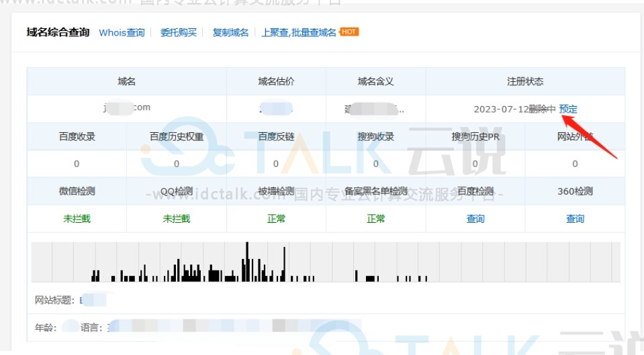Click the 语言 label
Image resolution: width=644 pixels, height=355 pixels.
coord(91,327)
